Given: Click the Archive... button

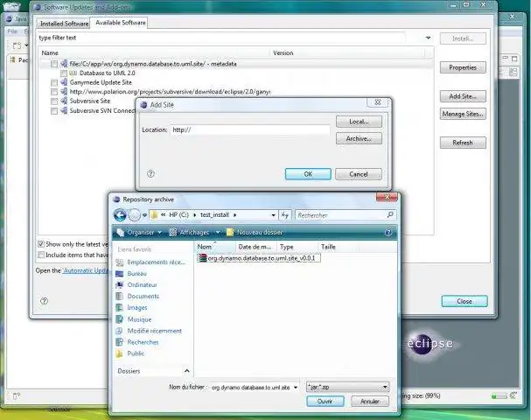Looking at the screenshot, I should tap(359, 138).
